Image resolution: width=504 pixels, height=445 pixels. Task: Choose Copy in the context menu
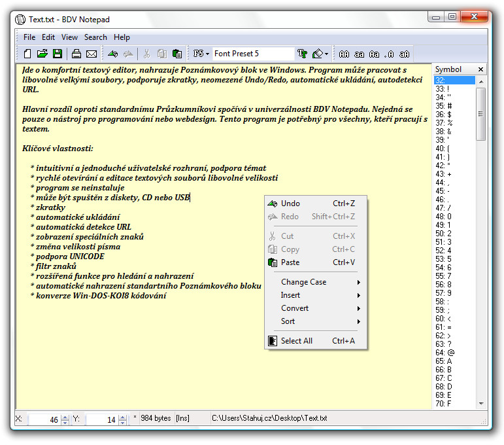tap(316, 249)
